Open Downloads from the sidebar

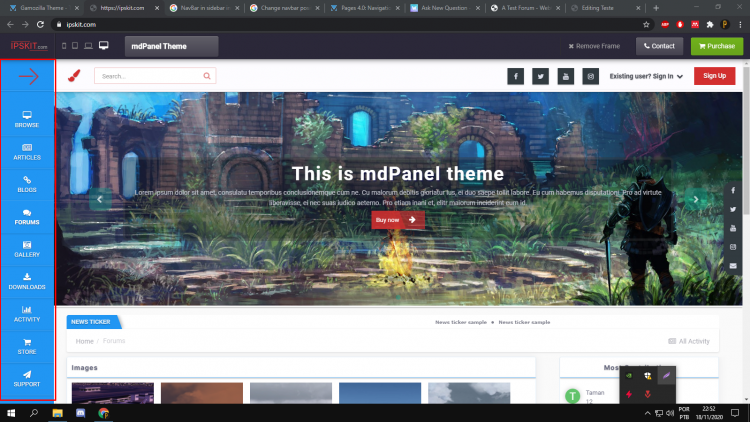(x=27, y=281)
